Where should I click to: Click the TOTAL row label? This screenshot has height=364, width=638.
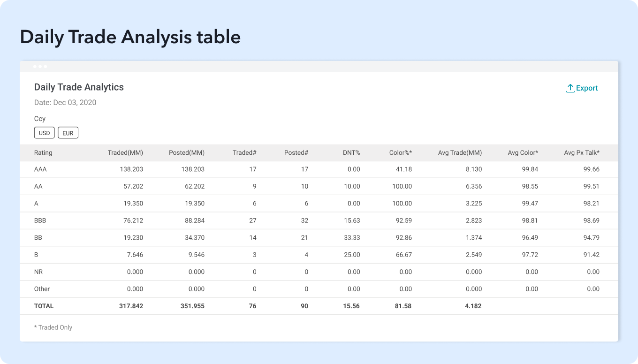(x=44, y=306)
